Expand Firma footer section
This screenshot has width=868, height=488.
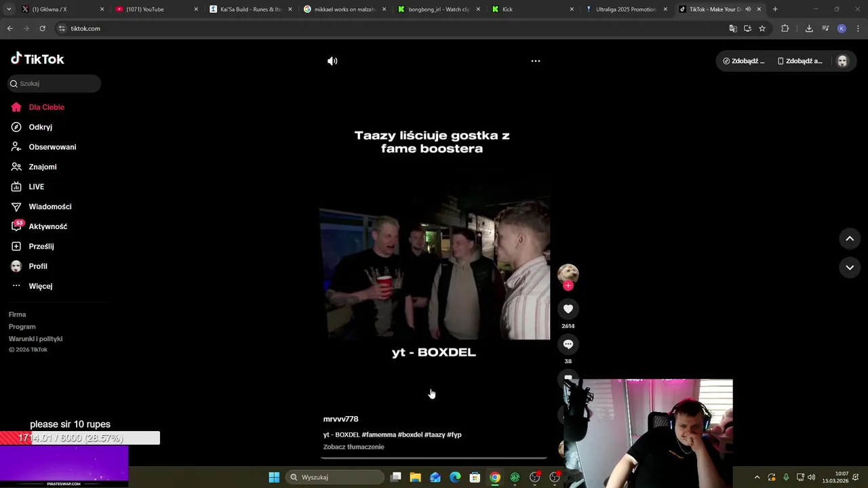pos(18,314)
